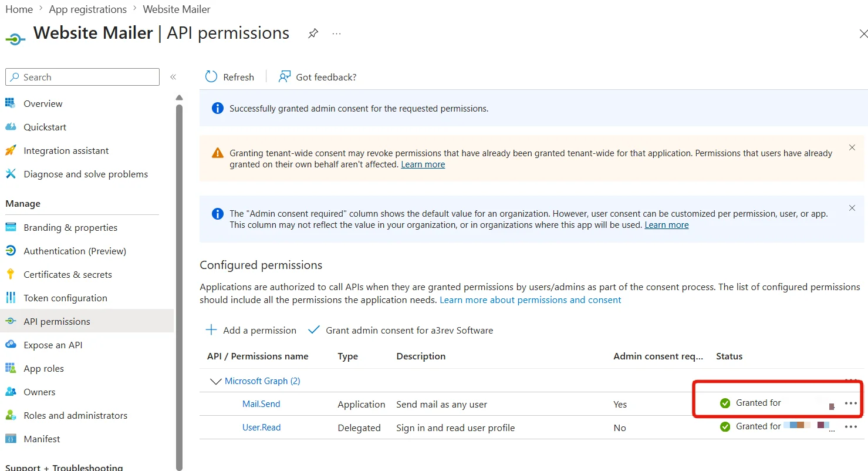The height and width of the screenshot is (471, 868).
Task: Click the Description column header
Action: click(421, 356)
